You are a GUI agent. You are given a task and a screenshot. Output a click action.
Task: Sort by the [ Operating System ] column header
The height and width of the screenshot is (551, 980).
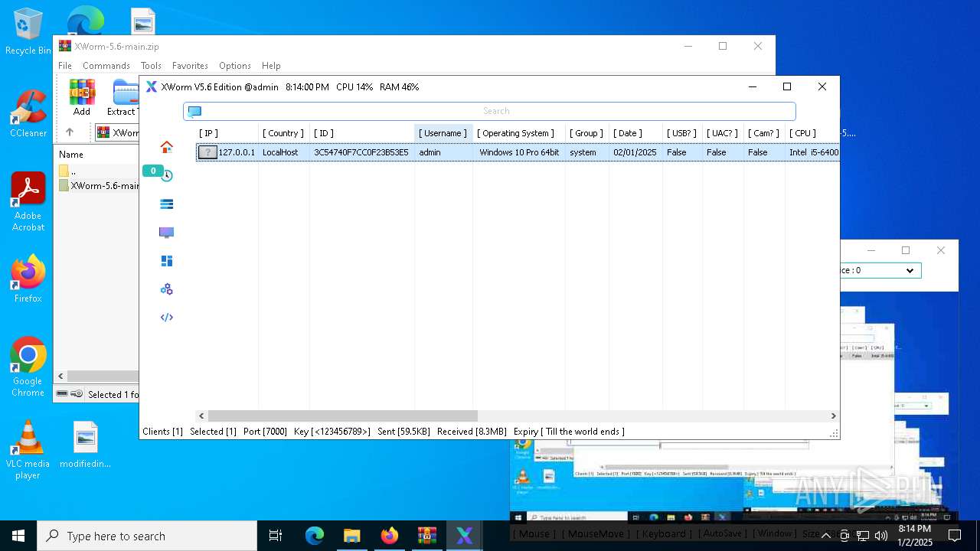[x=519, y=133]
